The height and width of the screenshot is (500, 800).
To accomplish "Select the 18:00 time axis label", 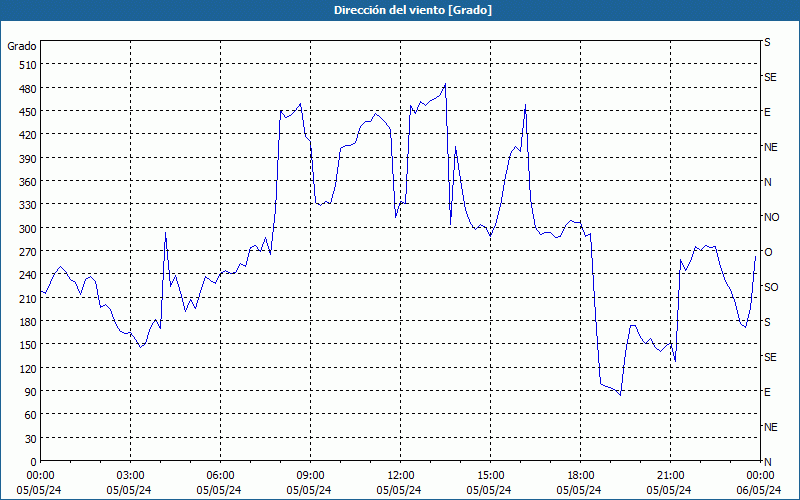I will (x=579, y=476).
